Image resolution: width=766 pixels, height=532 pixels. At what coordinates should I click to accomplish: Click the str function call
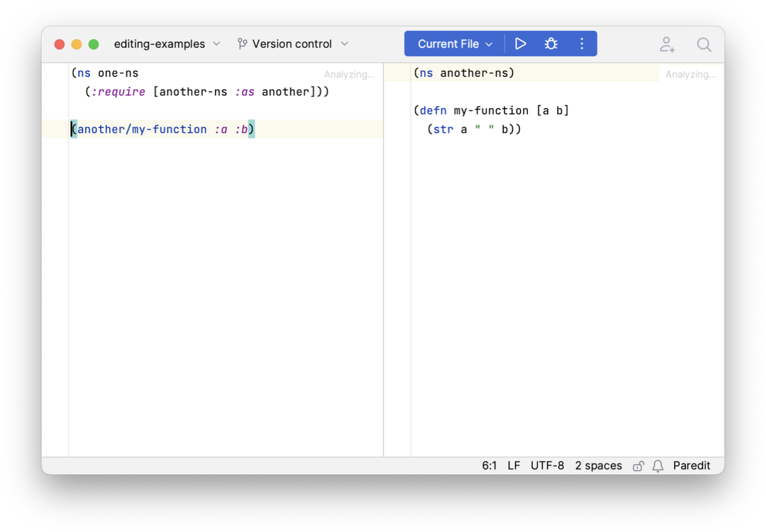(x=444, y=129)
